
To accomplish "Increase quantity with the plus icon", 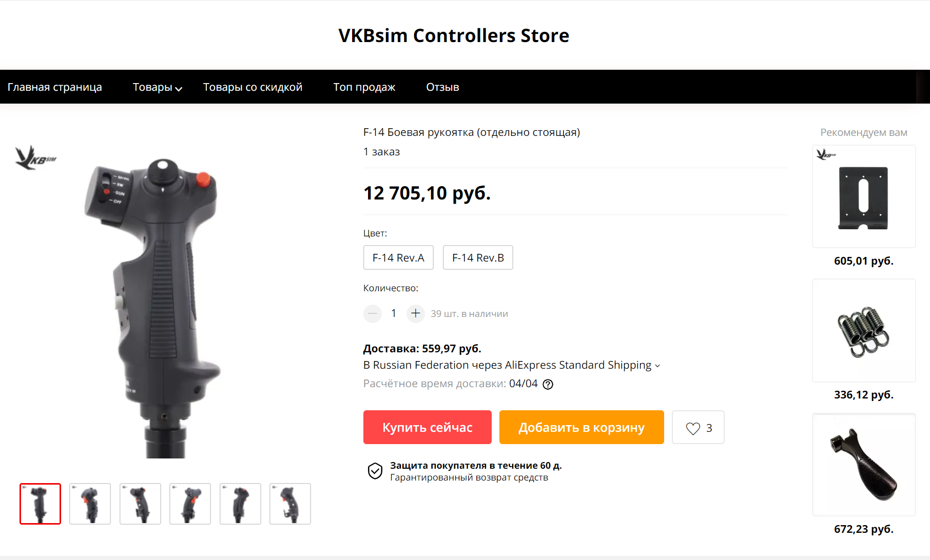I will point(416,313).
